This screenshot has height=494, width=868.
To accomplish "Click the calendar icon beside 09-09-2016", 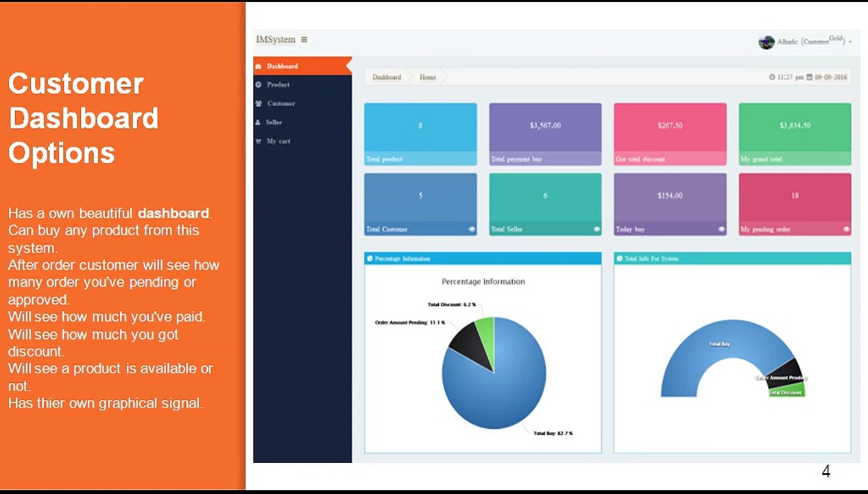I will (x=809, y=78).
